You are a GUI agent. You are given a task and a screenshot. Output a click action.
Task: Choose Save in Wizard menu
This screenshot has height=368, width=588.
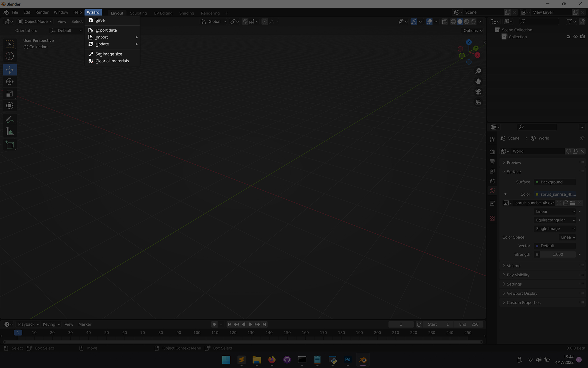tap(113, 20)
